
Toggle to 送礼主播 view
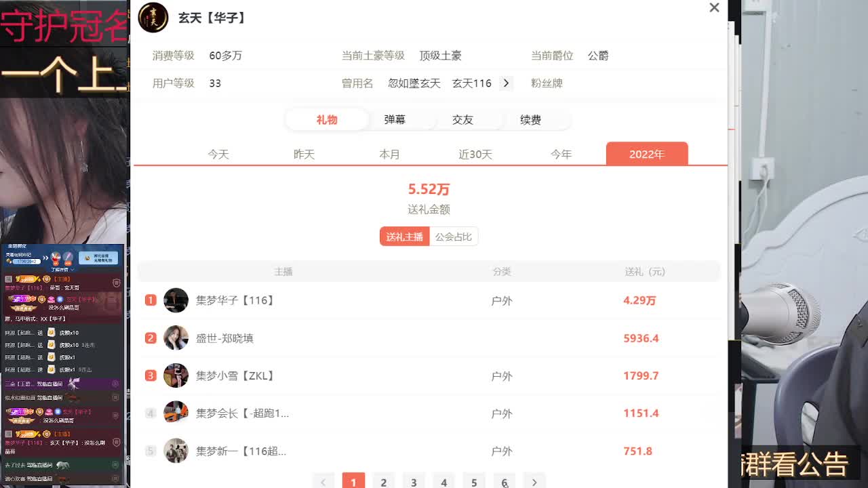tap(405, 237)
